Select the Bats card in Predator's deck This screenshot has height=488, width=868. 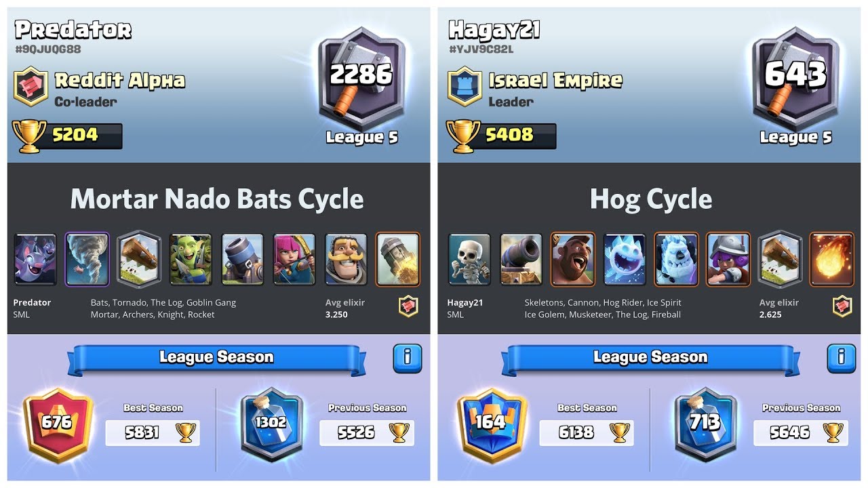tap(35, 259)
